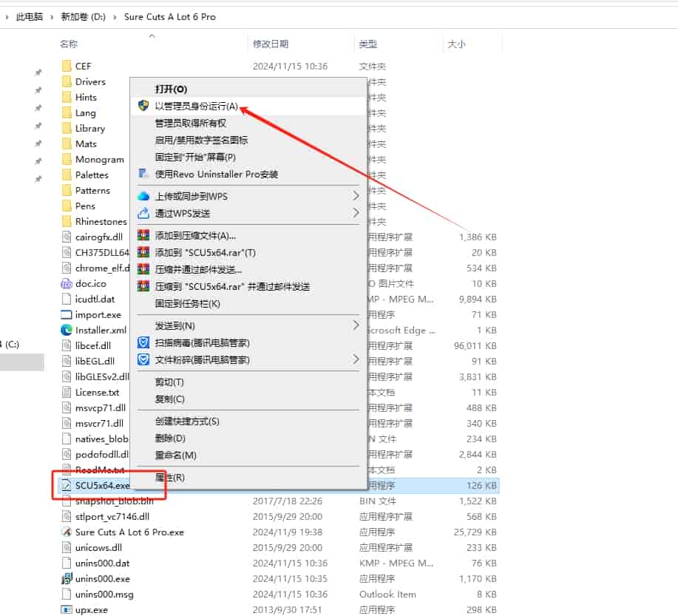The height and width of the screenshot is (616, 678).
Task: Click the doc.ico file icon
Action: click(x=66, y=284)
